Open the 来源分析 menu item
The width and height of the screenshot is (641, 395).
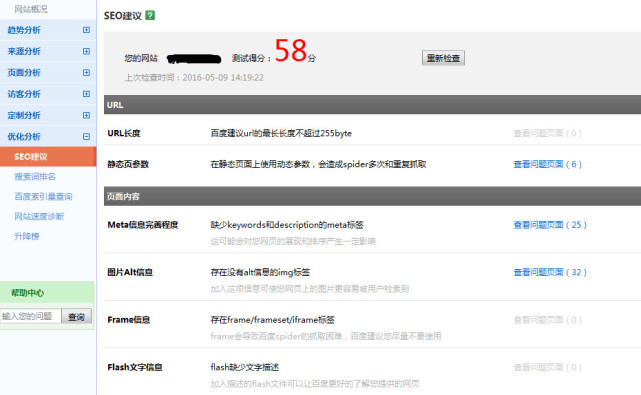[24, 51]
